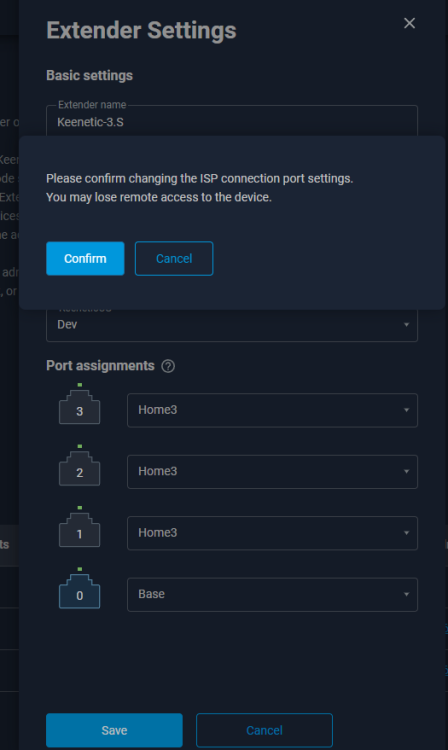Click the port 1 Ethernet jack icon

(x=79, y=529)
